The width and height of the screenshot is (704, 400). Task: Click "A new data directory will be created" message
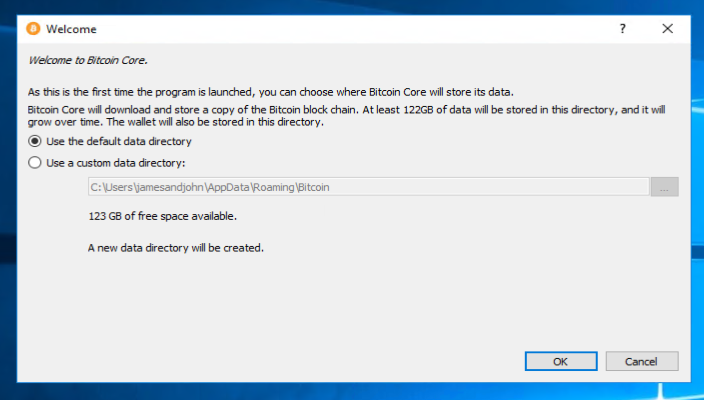176,247
